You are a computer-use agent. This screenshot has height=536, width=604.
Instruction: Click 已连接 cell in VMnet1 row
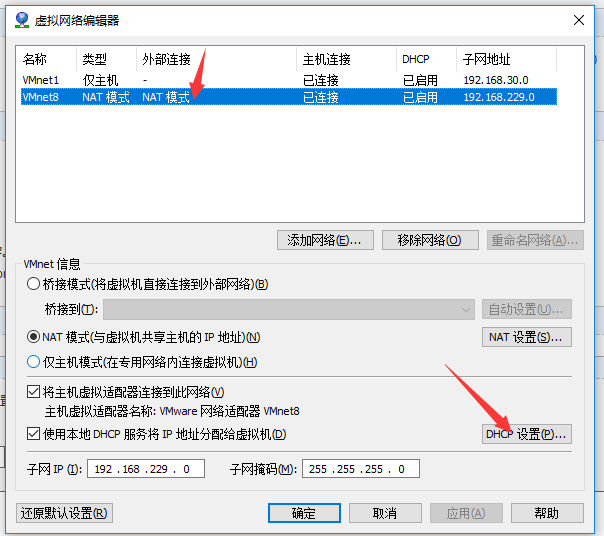[320, 80]
